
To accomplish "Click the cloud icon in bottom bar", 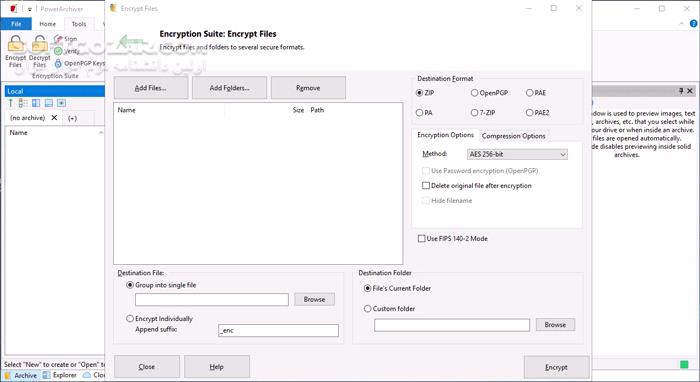I will click(x=87, y=375).
